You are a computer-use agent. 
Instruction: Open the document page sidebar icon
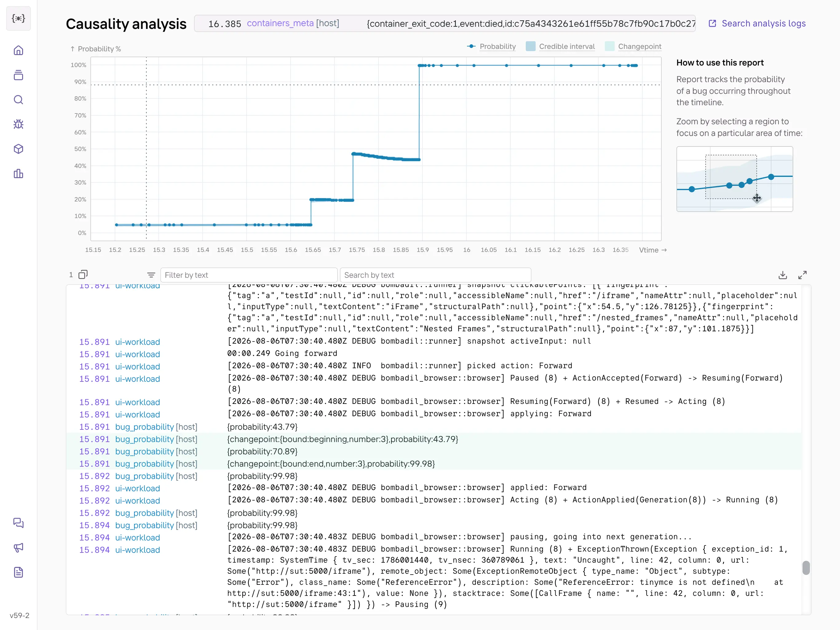(x=18, y=572)
